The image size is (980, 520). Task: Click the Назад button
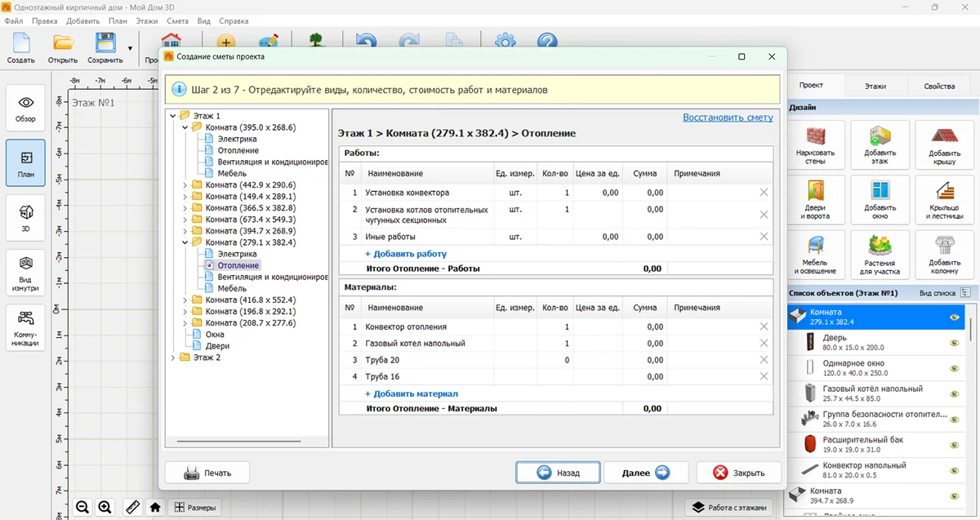[x=559, y=473]
